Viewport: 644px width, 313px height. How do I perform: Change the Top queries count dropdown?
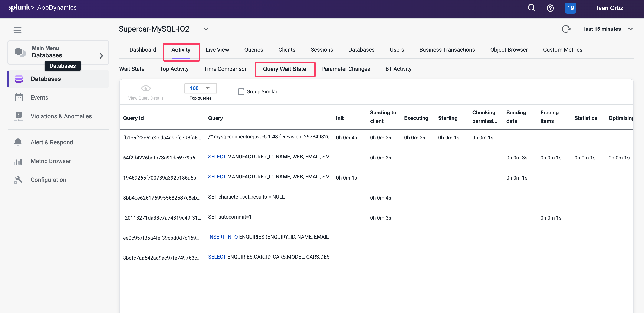click(x=200, y=88)
